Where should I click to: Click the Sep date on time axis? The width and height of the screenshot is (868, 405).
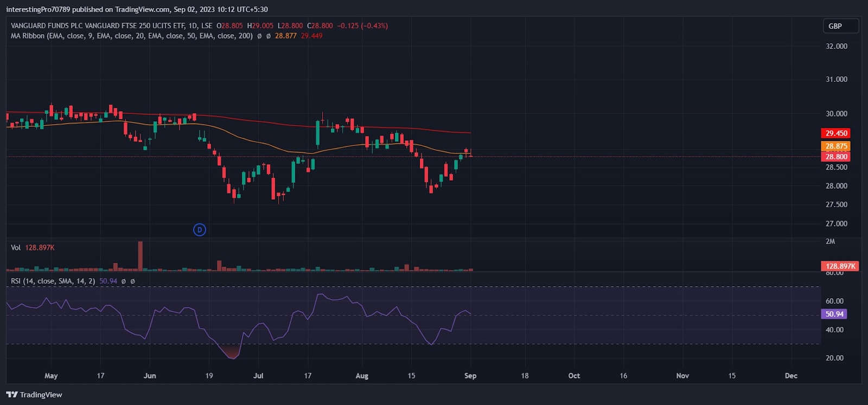[x=470, y=376]
